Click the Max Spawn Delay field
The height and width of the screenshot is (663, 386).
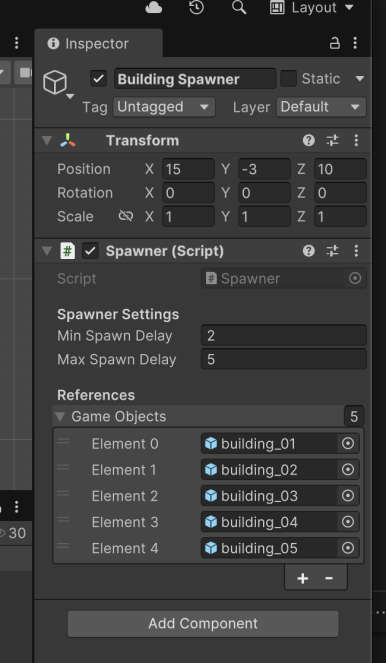(283, 359)
